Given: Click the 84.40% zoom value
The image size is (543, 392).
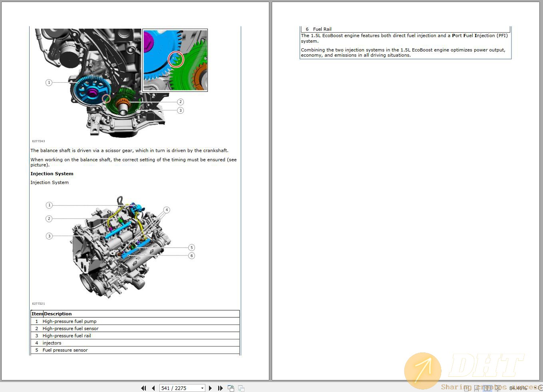Looking at the screenshot, I should 518,388.
